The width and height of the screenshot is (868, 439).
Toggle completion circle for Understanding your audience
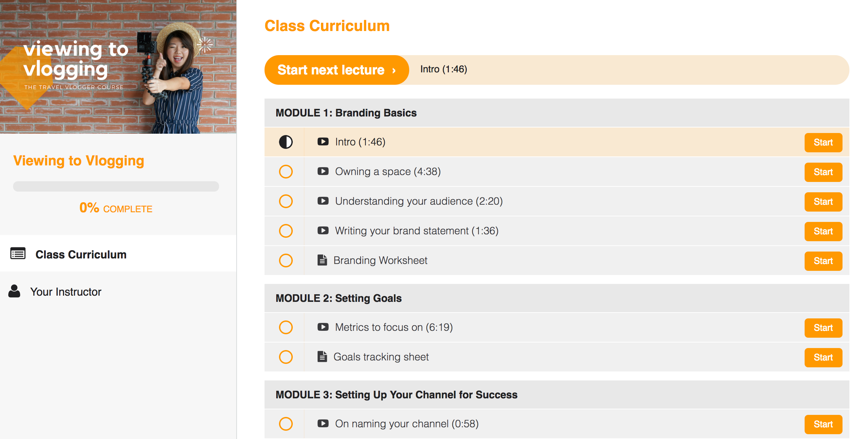pos(286,201)
